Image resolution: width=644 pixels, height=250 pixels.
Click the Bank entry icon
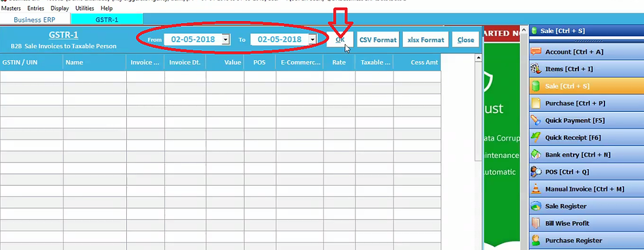(x=536, y=155)
